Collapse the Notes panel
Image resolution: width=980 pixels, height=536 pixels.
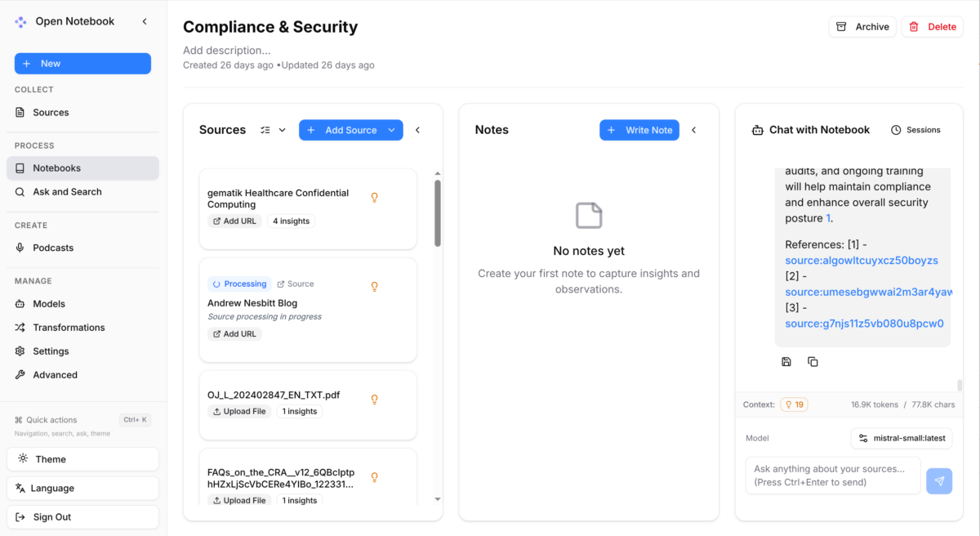click(x=693, y=130)
